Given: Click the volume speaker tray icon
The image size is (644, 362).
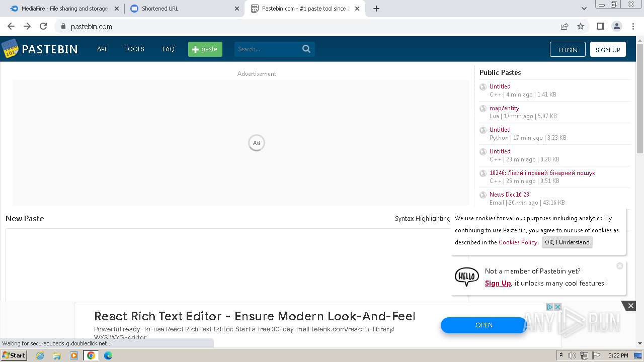Looking at the screenshot, I should pyautogui.click(x=572, y=355).
